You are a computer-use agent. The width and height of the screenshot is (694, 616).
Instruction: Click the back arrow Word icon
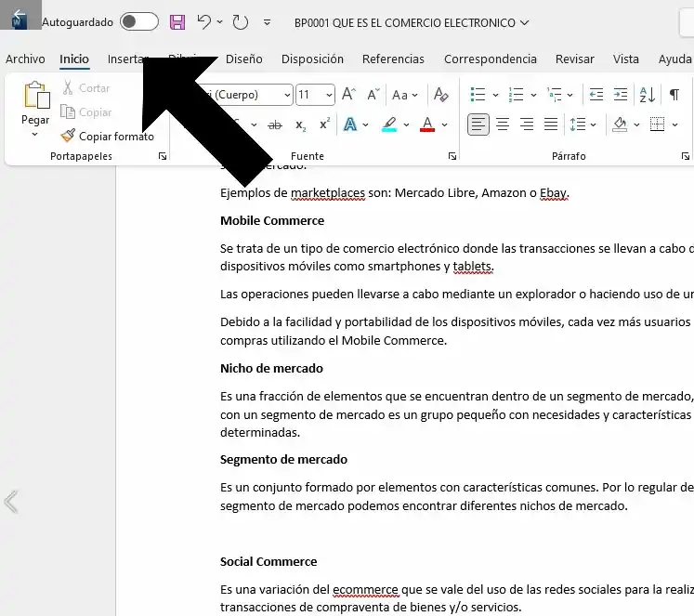[x=20, y=15]
